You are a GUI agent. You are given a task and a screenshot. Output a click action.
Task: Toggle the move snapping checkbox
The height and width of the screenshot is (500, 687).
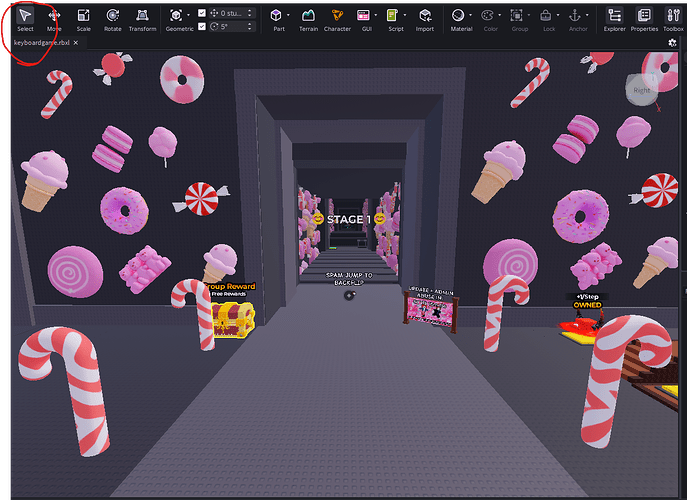202,13
